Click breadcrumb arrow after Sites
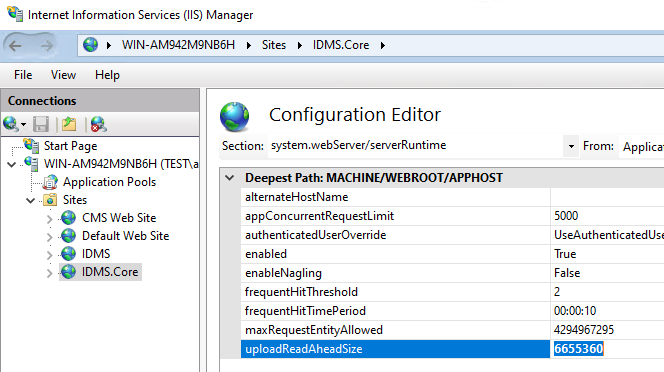The image size is (664, 372). coord(300,45)
